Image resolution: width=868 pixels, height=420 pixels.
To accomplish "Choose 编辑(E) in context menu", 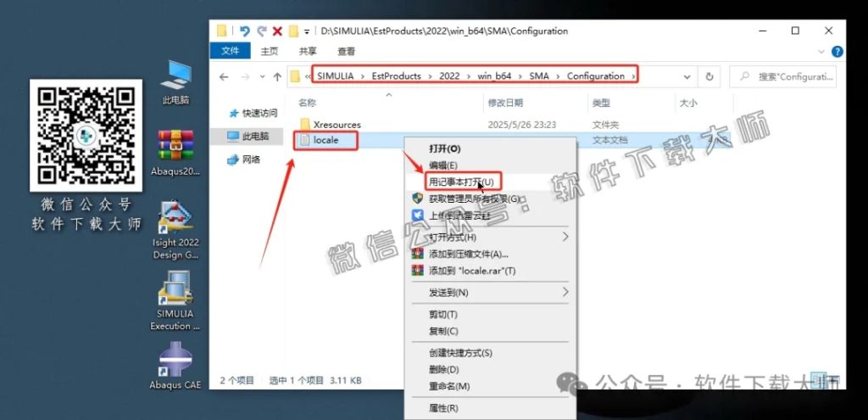I will pyautogui.click(x=443, y=165).
